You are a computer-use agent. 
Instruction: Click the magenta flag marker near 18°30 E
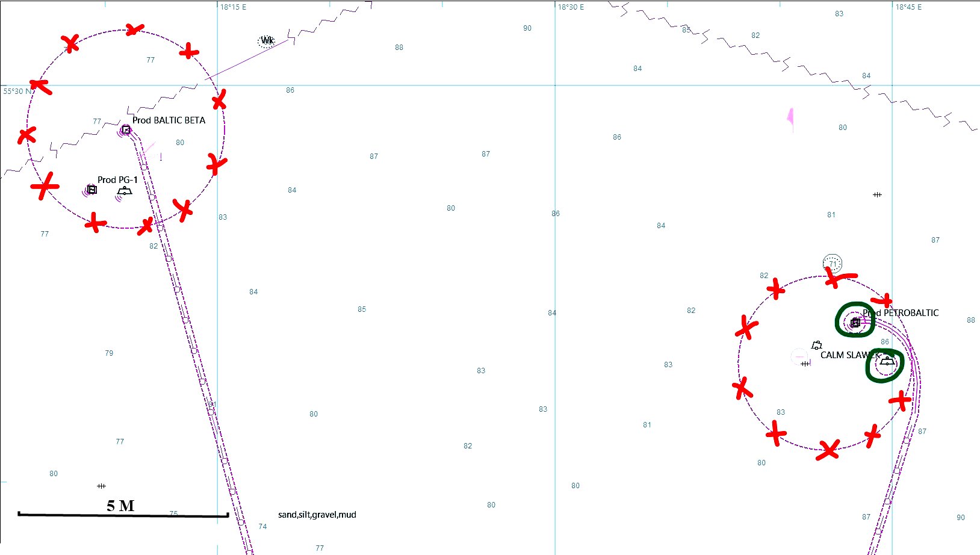tap(790, 118)
